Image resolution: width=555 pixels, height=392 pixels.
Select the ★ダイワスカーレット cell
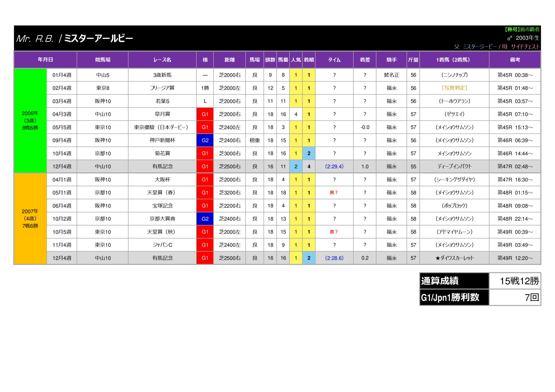(x=454, y=258)
